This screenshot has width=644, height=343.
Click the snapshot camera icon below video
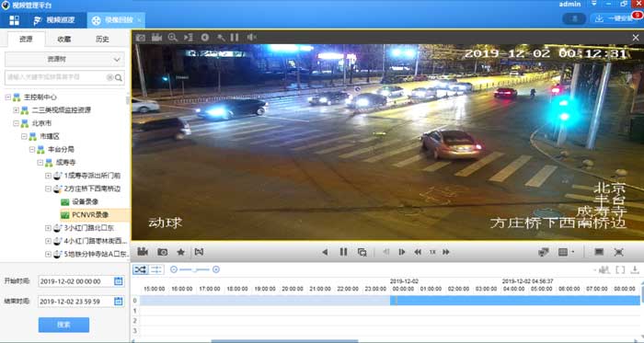click(x=162, y=252)
